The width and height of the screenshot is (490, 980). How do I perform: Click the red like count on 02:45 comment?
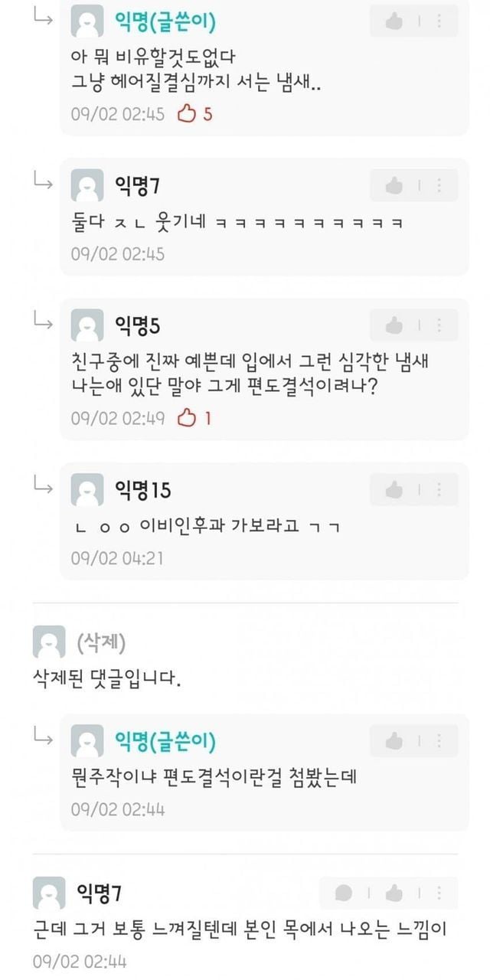pyautogui.click(x=195, y=114)
